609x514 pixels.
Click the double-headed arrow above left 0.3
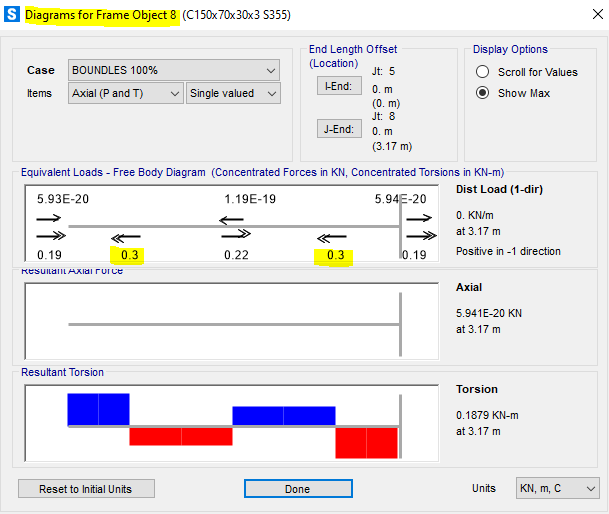click(x=125, y=237)
